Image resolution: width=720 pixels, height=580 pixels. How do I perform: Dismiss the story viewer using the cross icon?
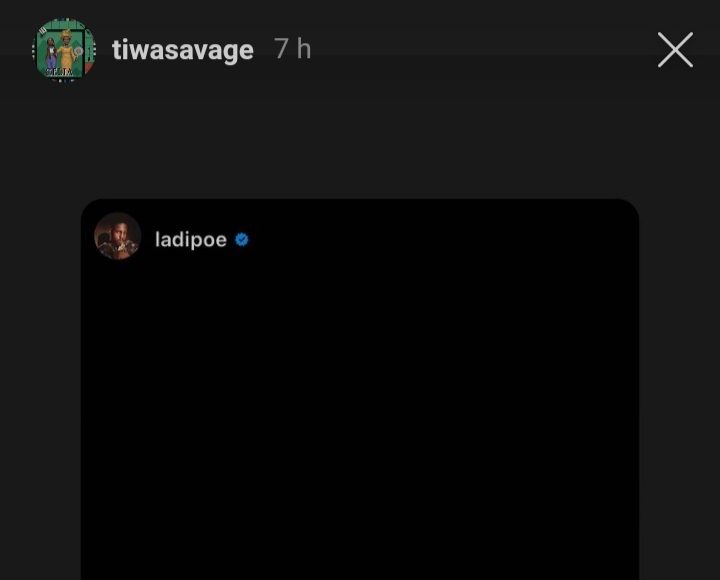click(x=675, y=50)
